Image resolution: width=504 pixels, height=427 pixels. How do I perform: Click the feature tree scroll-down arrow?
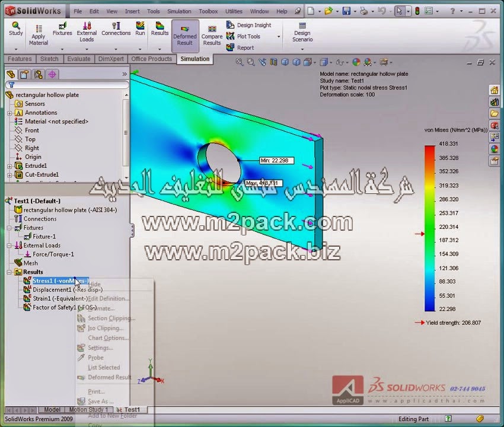pyautogui.click(x=126, y=177)
